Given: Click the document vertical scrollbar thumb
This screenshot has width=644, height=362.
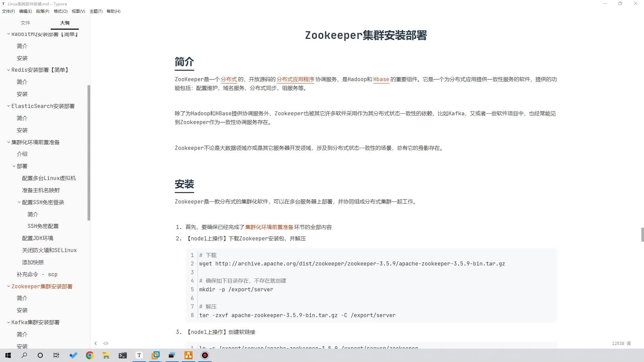Looking at the screenshot, I should pos(642,235).
